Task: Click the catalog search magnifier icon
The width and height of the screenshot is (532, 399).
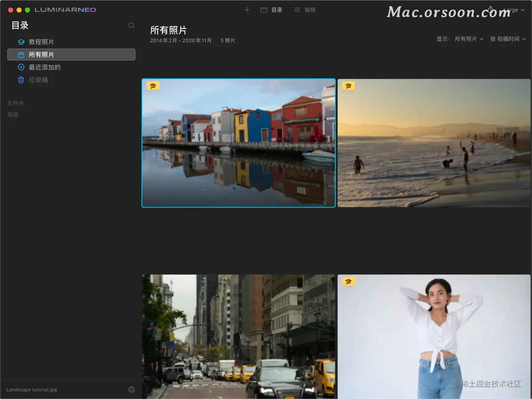Action: click(x=132, y=25)
